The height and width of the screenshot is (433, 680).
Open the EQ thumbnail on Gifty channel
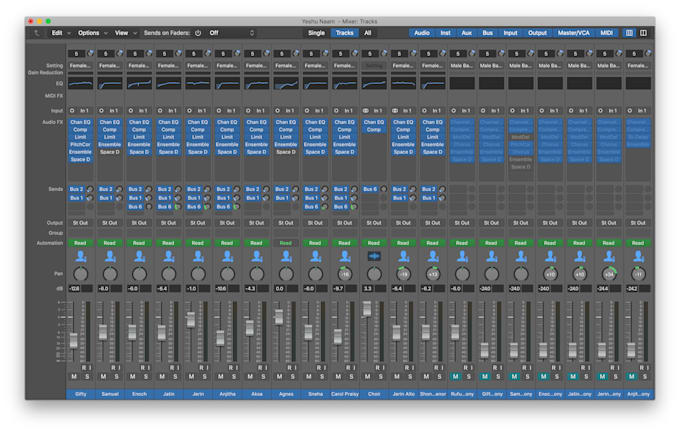tap(81, 83)
